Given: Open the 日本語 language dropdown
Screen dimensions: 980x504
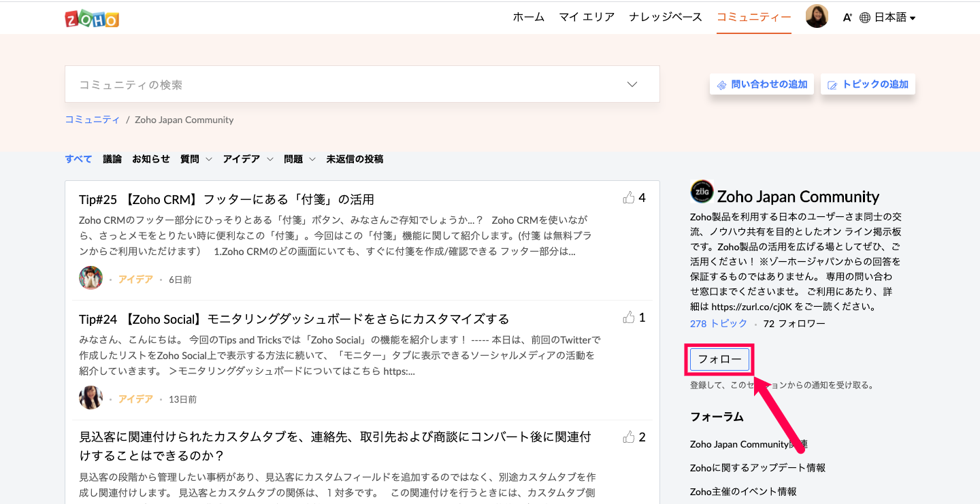Looking at the screenshot, I should coord(895,18).
